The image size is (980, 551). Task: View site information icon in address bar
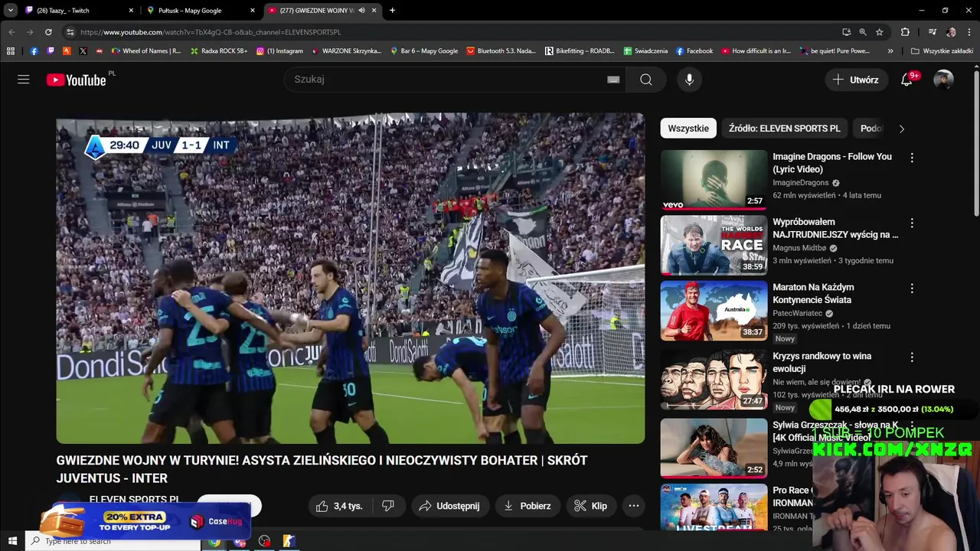[x=70, y=32]
